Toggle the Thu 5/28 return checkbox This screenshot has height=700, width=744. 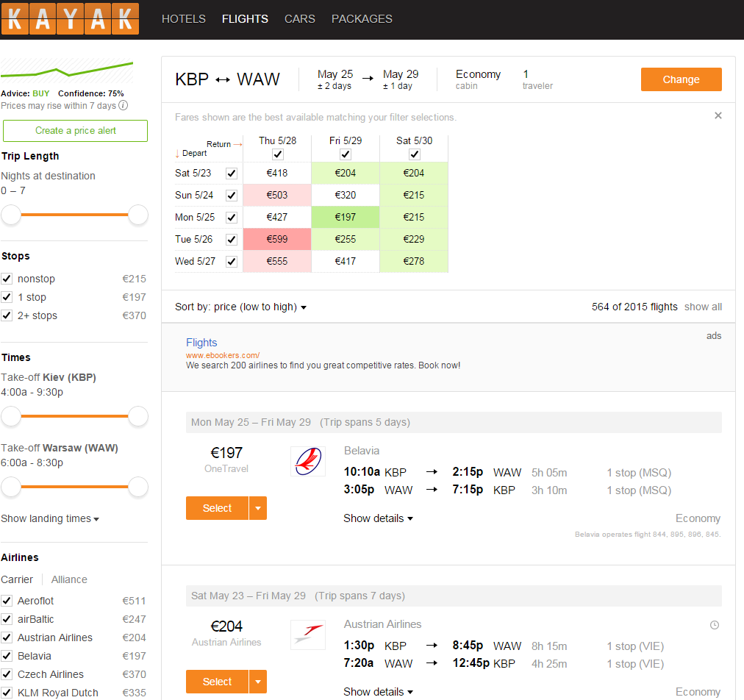278,154
